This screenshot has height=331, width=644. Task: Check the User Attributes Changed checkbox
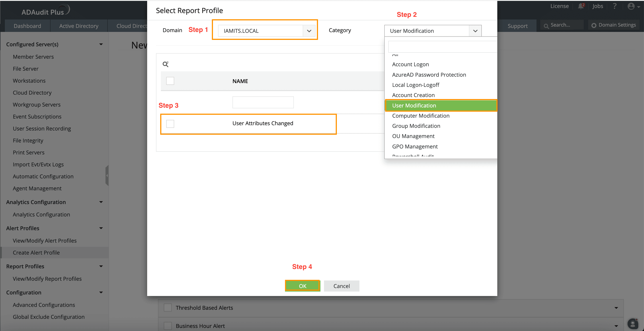point(170,124)
